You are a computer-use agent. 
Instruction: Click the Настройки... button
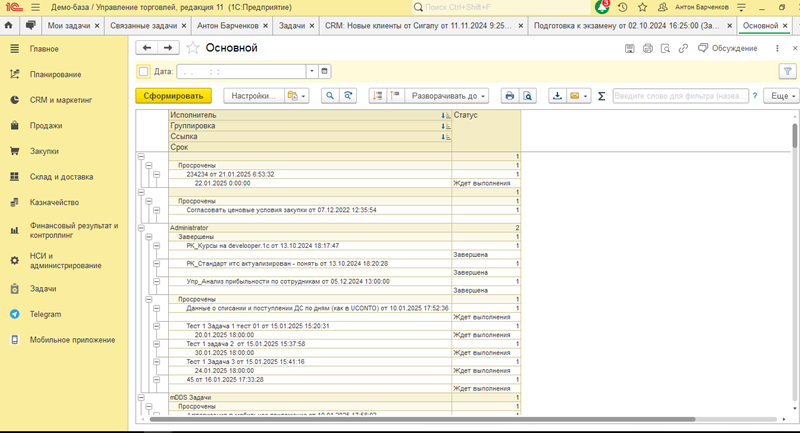[x=251, y=96]
